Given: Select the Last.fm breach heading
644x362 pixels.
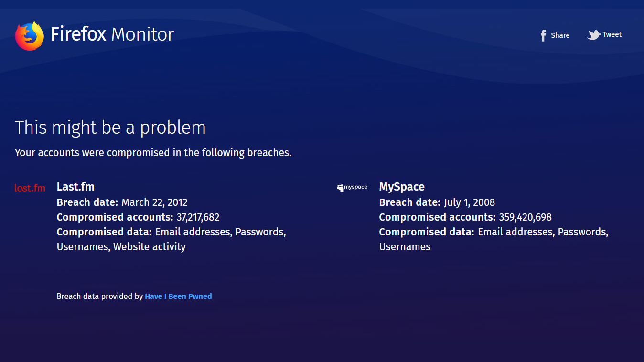Looking at the screenshot, I should [75, 187].
